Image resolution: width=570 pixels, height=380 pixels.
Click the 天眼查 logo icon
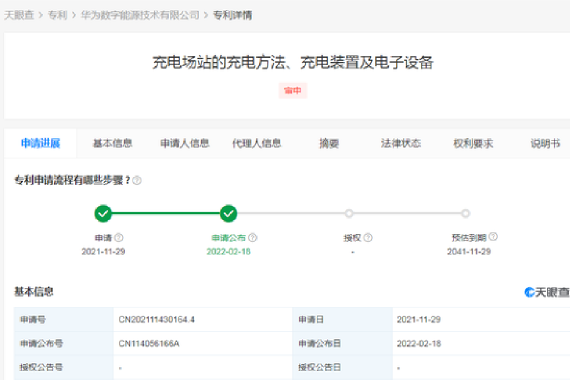click(530, 292)
